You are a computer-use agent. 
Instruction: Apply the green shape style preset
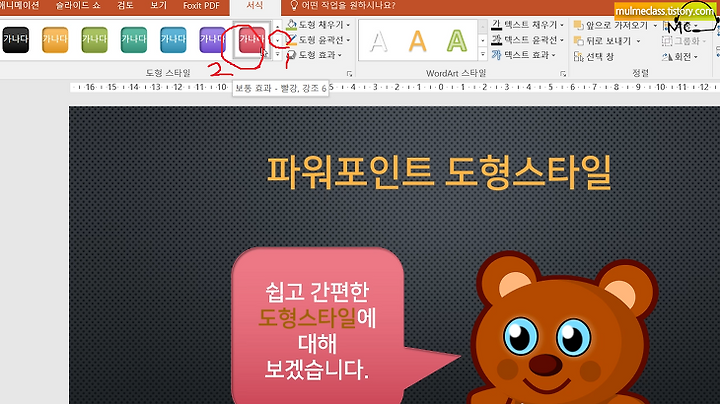tap(95, 39)
